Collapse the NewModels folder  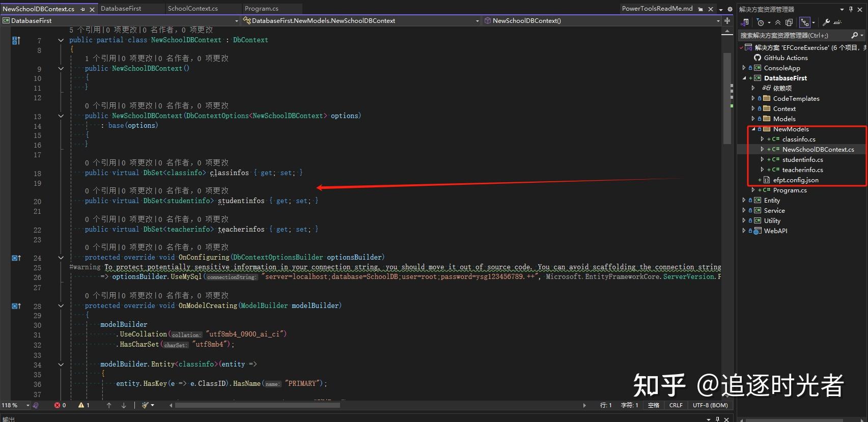[753, 129]
